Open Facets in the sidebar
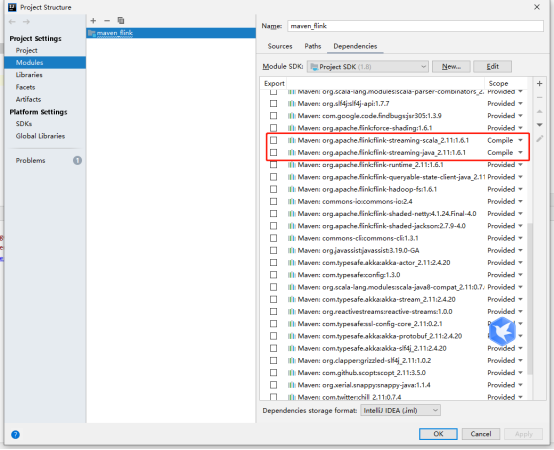This screenshot has height=450, width=554. click(25, 87)
